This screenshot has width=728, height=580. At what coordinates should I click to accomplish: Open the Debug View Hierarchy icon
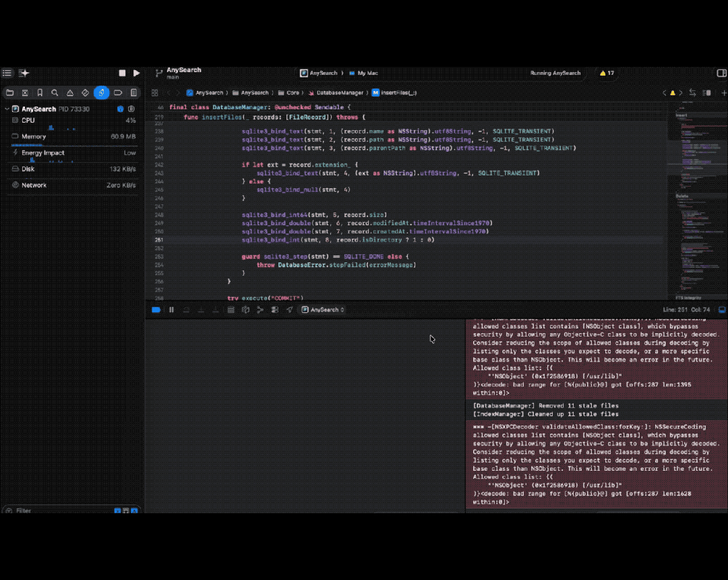245,310
